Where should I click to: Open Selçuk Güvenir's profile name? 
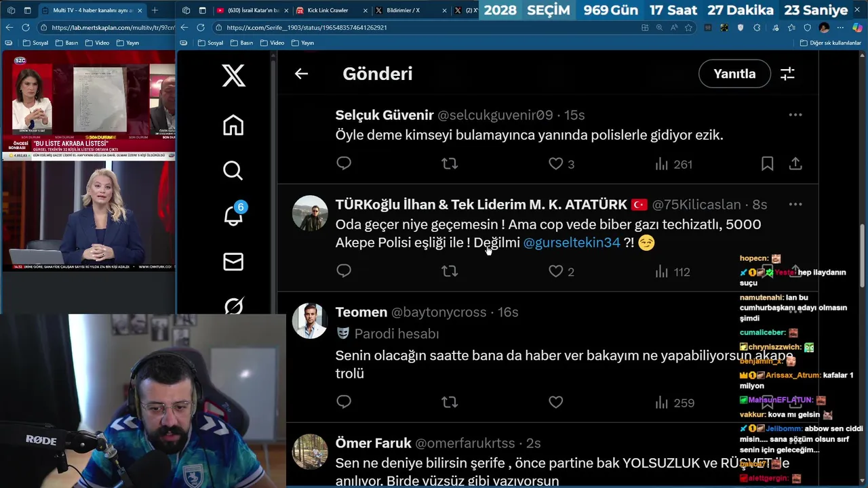[x=384, y=115]
